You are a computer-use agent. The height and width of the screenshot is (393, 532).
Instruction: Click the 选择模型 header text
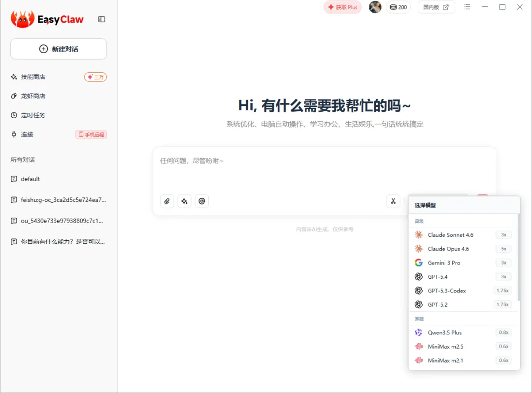point(425,205)
